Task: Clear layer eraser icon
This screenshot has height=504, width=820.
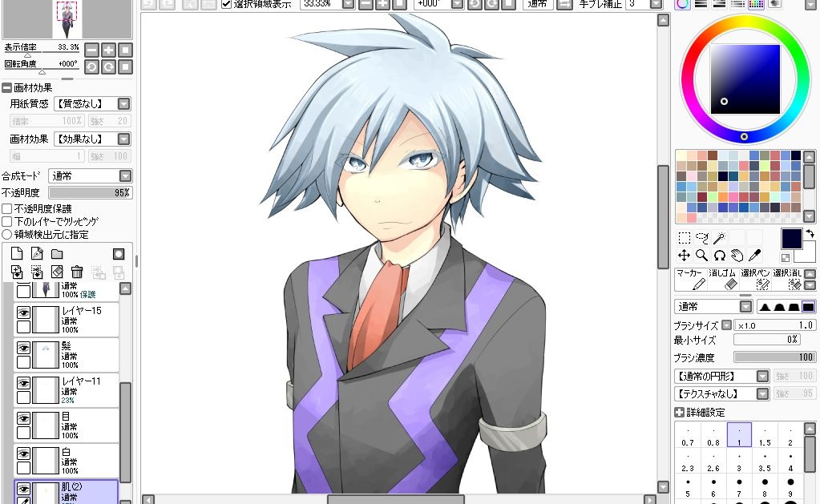Action: pyautogui.click(x=57, y=272)
